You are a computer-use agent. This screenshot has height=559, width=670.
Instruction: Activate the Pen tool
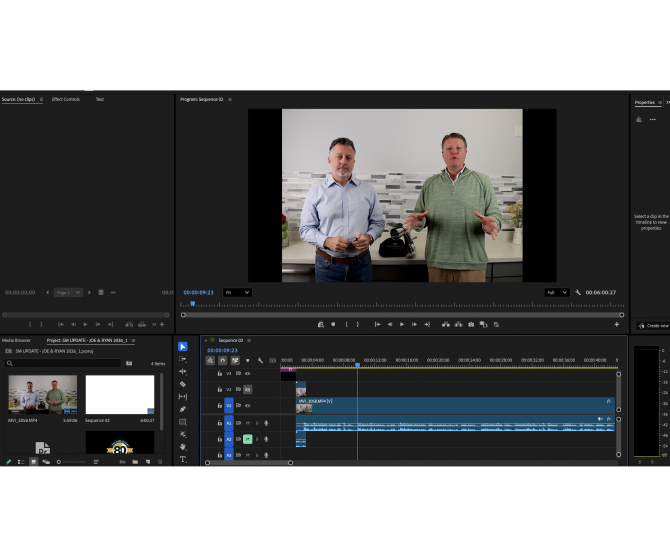point(183,409)
